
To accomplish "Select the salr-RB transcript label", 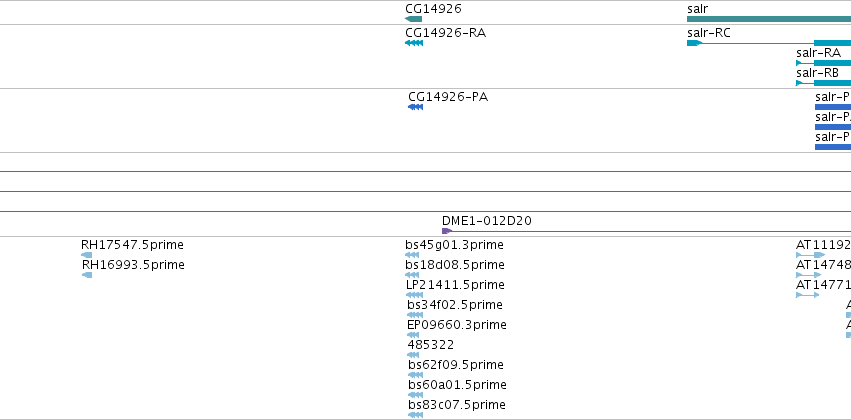I will pos(817,73).
